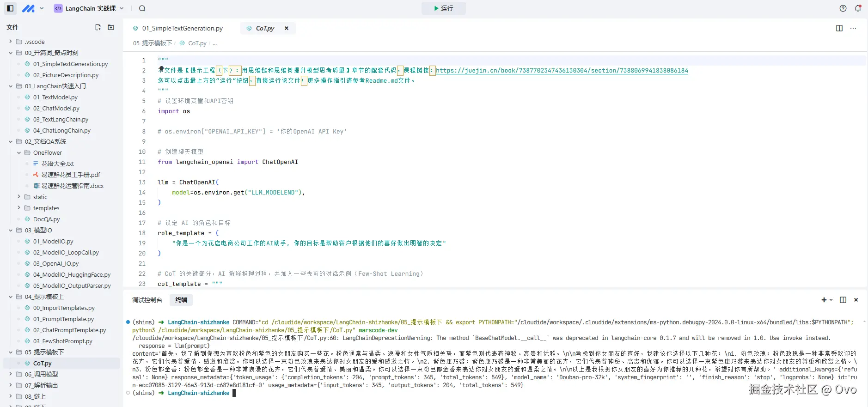The image size is (868, 407).
Task: Collapse the OneFlower folder
Action: 19,152
